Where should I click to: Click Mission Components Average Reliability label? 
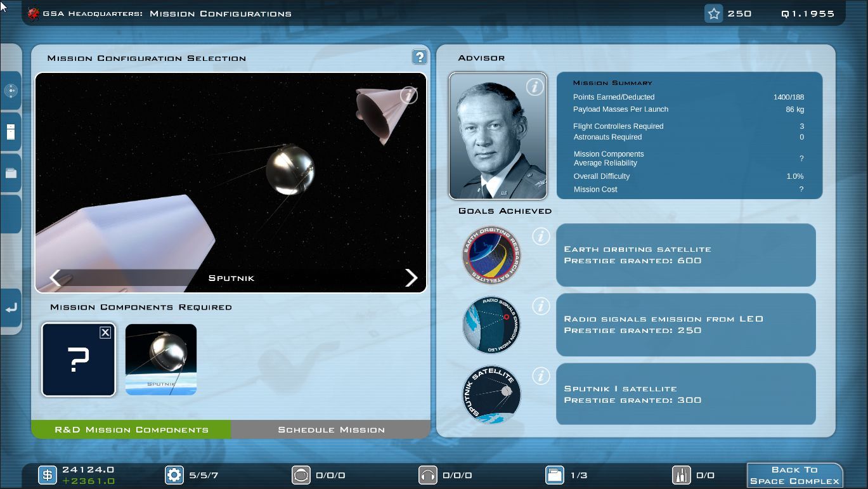click(x=609, y=159)
